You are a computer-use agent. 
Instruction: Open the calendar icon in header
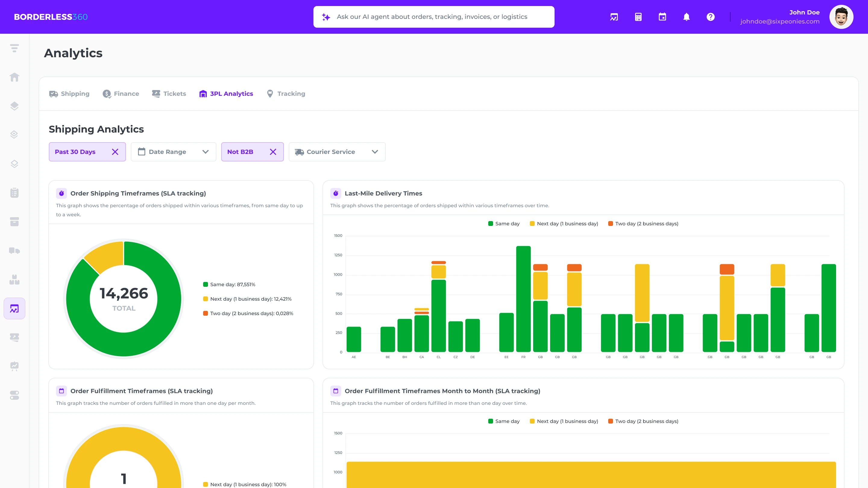pos(662,17)
